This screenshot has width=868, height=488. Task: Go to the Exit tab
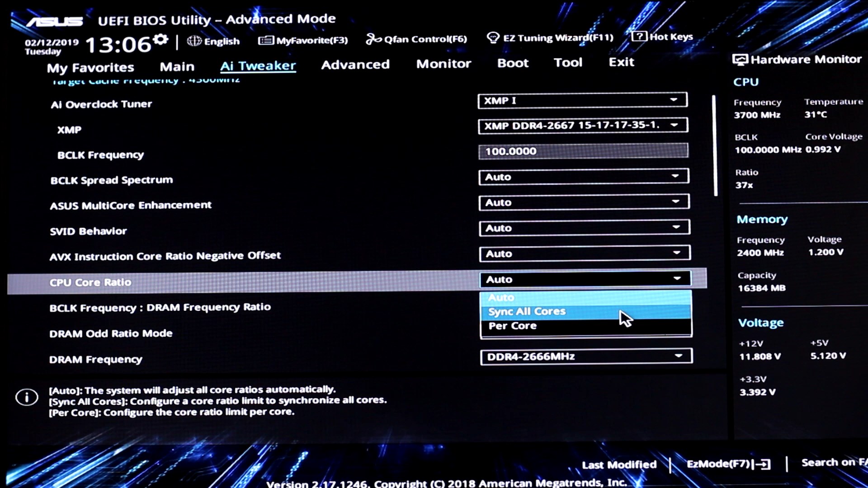(621, 62)
